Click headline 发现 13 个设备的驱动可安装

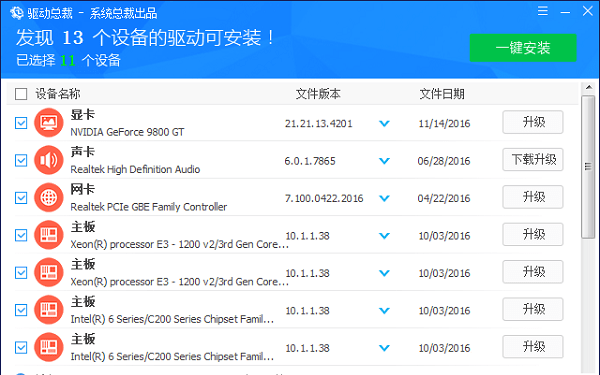click(x=145, y=38)
